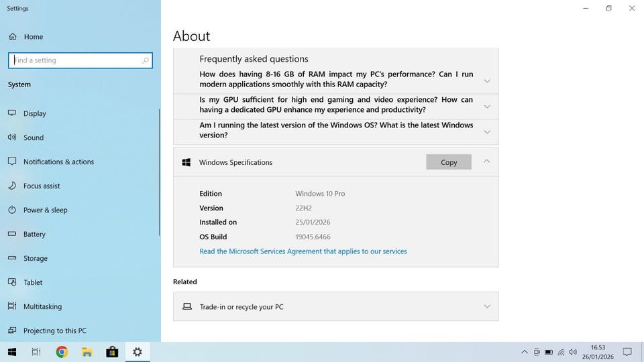
Task: Go to Tablet settings page
Action: [x=33, y=282]
